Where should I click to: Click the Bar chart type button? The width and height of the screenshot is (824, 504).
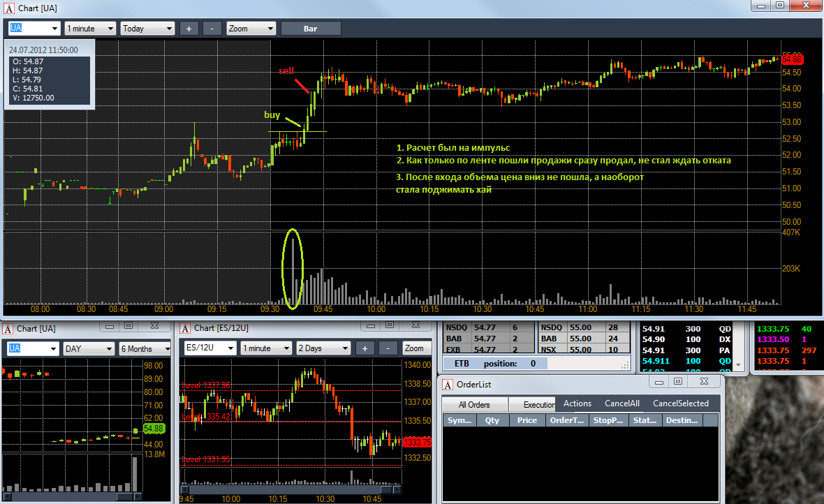311,29
